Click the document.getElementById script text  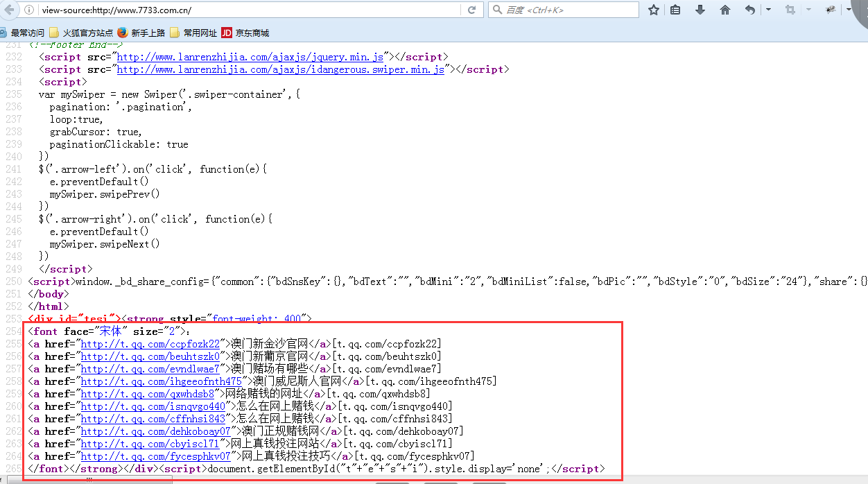[378, 469]
